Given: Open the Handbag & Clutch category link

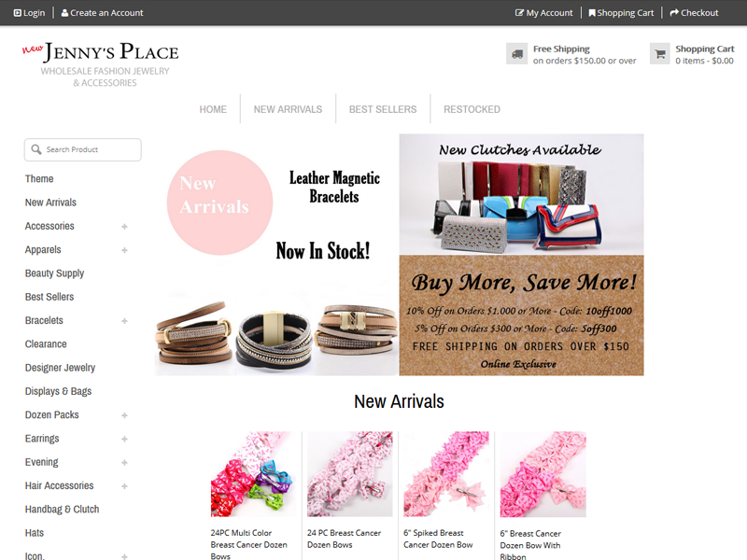Looking at the screenshot, I should pyautogui.click(x=62, y=509).
